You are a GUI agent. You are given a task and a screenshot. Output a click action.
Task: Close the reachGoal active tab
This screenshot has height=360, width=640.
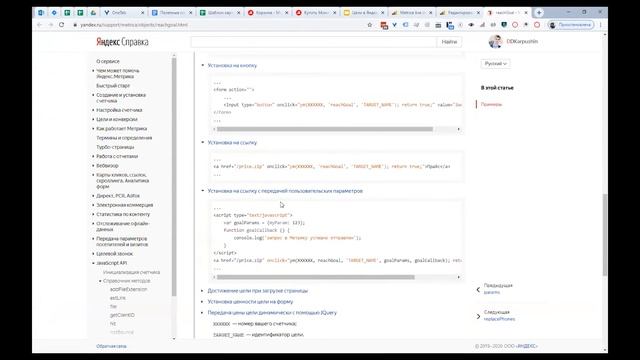point(526,13)
